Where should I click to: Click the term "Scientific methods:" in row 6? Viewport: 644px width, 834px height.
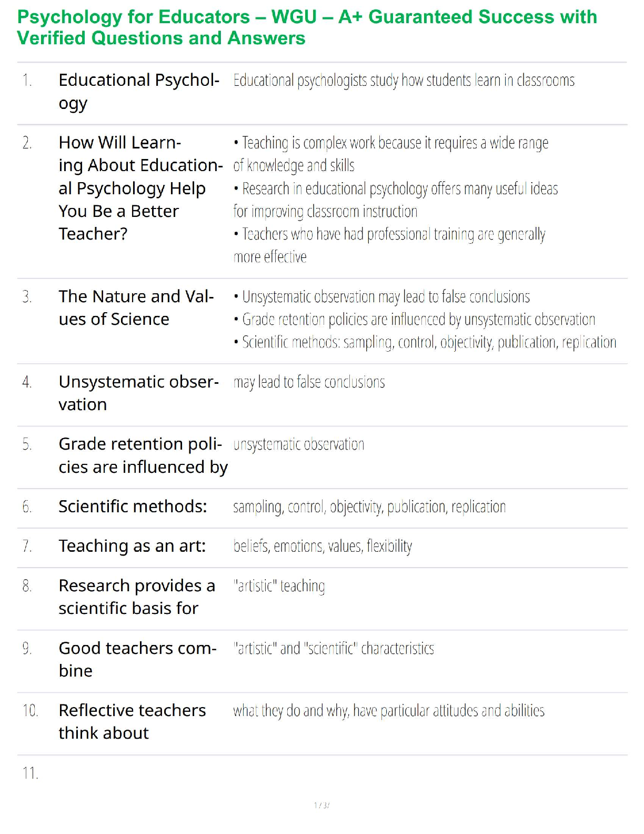[133, 507]
